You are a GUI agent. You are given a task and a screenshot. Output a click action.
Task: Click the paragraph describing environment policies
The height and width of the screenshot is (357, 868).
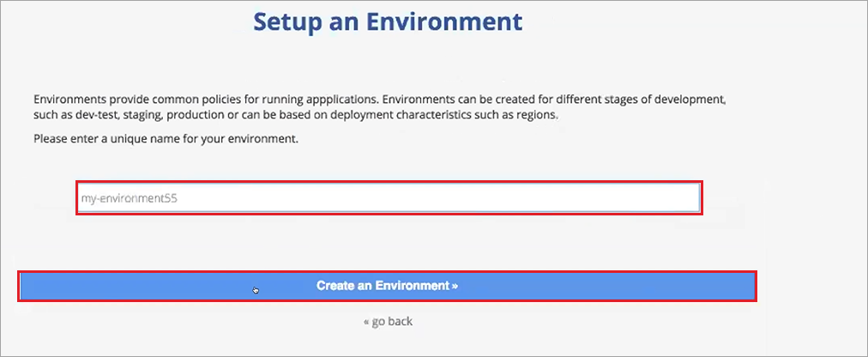tap(379, 108)
